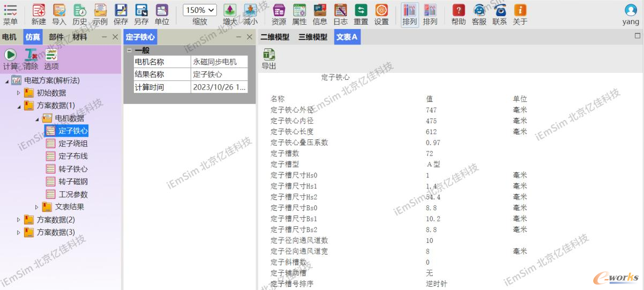Click the 定子槽号排序 value 逆时针

click(x=436, y=284)
